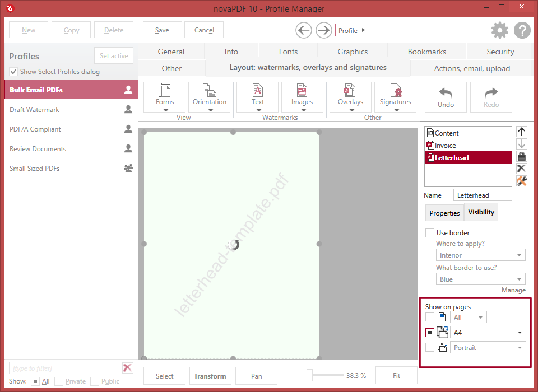The height and width of the screenshot is (392, 538).
Task: Click the Manage borders link
Action: pyautogui.click(x=513, y=290)
